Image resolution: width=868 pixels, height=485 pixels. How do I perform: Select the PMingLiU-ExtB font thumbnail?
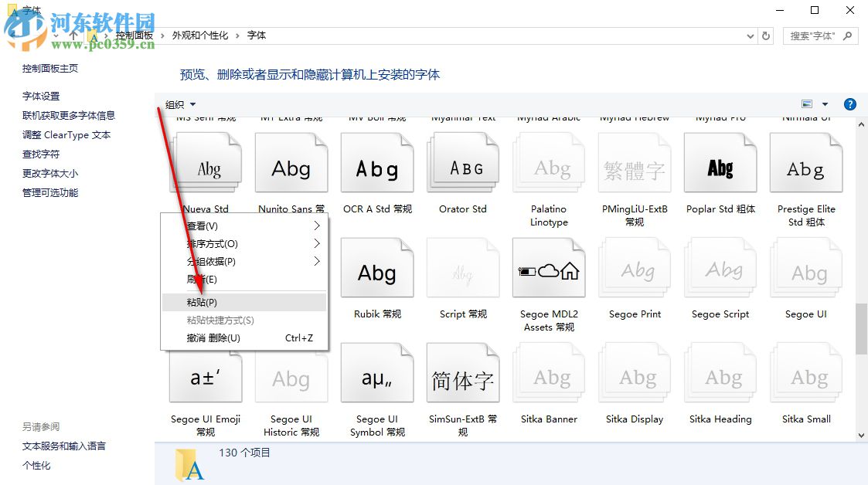click(634, 162)
